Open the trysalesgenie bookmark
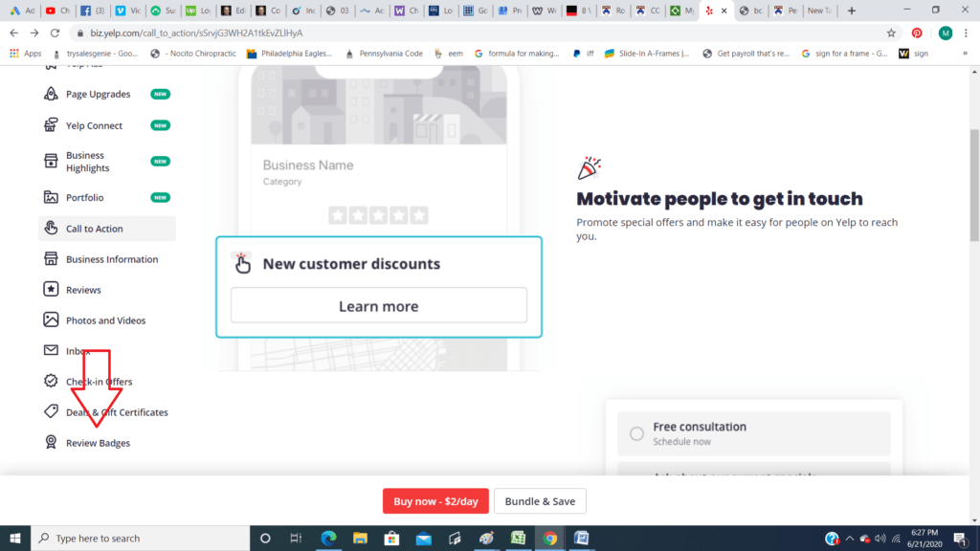Screen dimensions: 980x551 click(96, 54)
